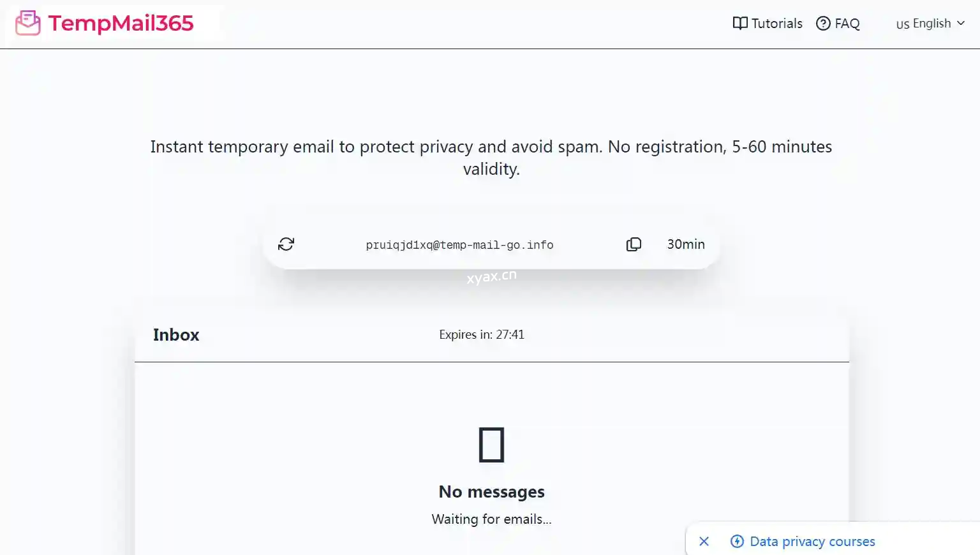Copy the temporary email address to clipboard

(x=634, y=244)
